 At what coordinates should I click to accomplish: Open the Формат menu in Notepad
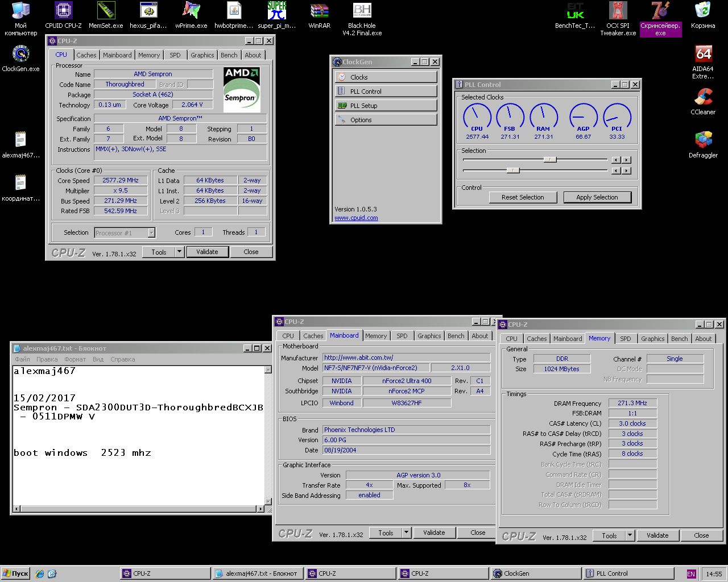[75, 359]
